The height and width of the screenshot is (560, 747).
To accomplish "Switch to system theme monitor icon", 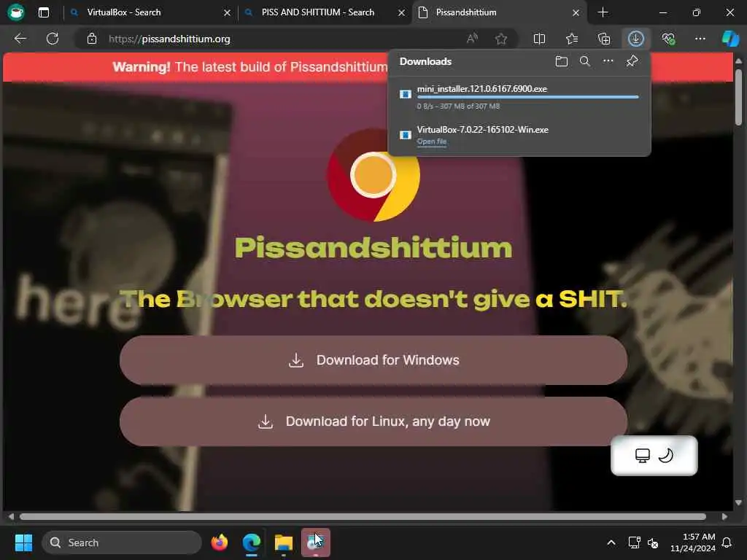I will [642, 456].
